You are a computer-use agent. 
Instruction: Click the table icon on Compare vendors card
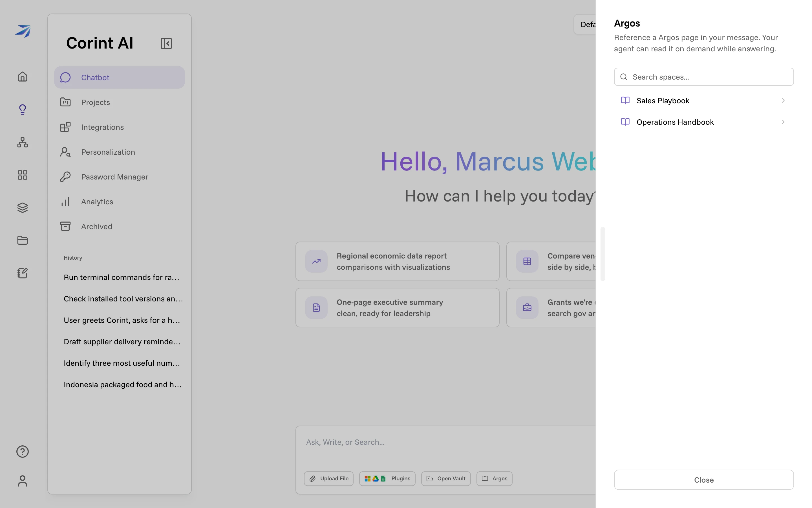527,261
